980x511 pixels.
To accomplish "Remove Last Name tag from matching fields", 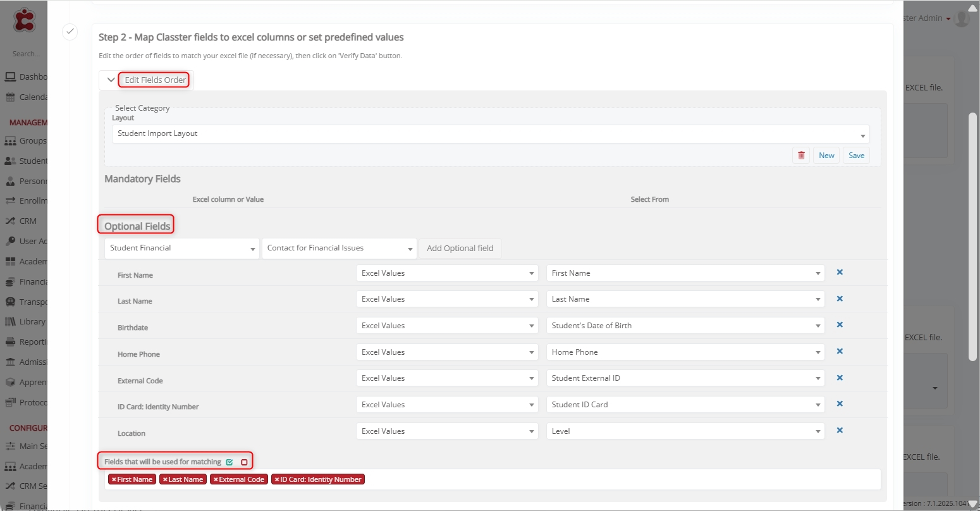I will (x=165, y=480).
